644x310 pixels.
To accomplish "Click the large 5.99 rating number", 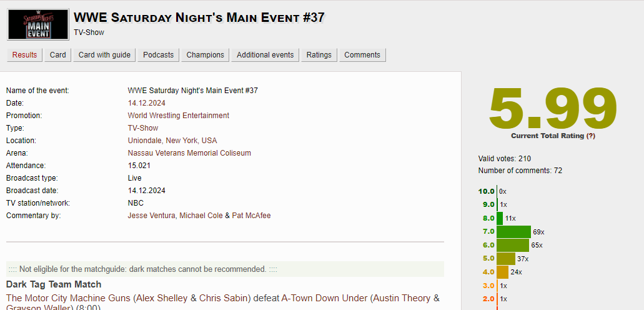I will click(x=552, y=107).
